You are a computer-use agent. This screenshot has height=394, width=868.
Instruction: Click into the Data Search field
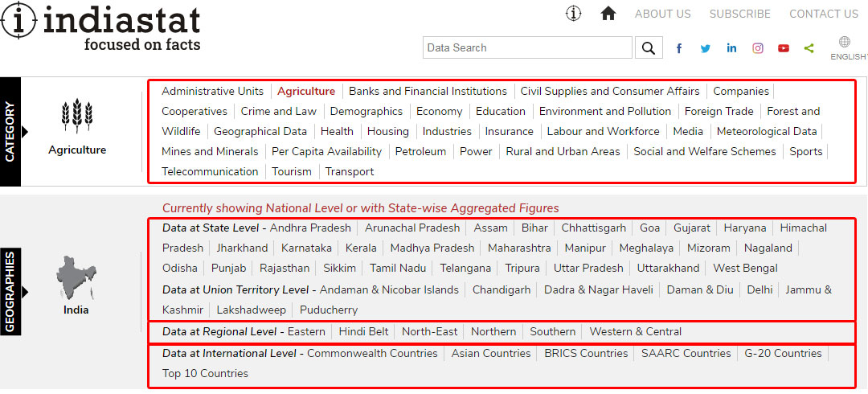pyautogui.click(x=527, y=47)
